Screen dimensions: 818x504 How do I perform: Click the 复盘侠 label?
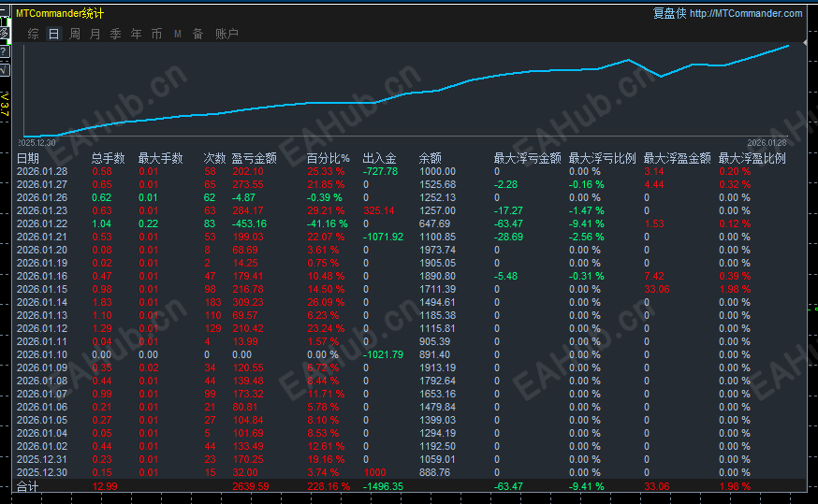coord(670,13)
